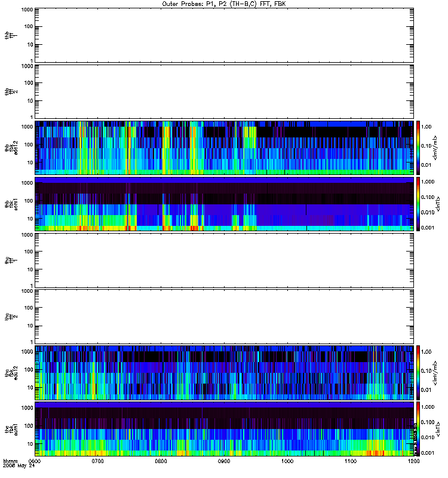Click the thc fbk scm1 color bar

click(418, 429)
